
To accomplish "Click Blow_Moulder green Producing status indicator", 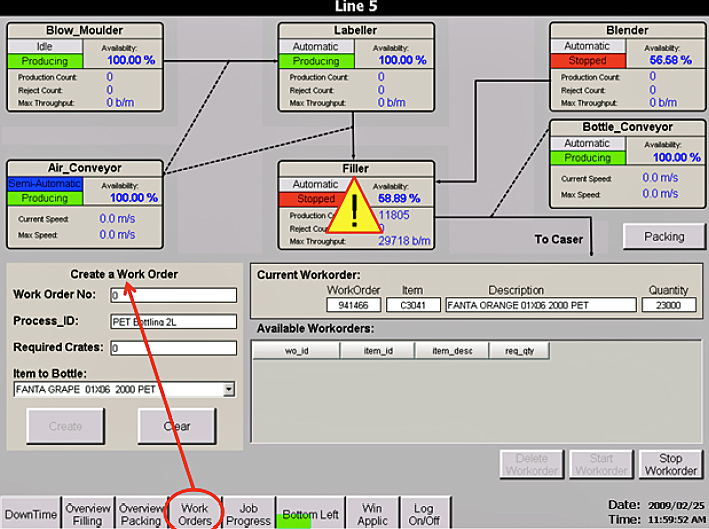I will pos(45,61).
